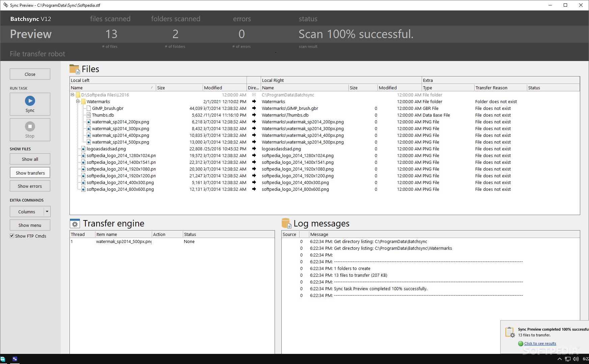Click the softpedia_logo_2014_800x600.png file icon
The width and height of the screenshot is (589, 364).
tap(83, 189)
